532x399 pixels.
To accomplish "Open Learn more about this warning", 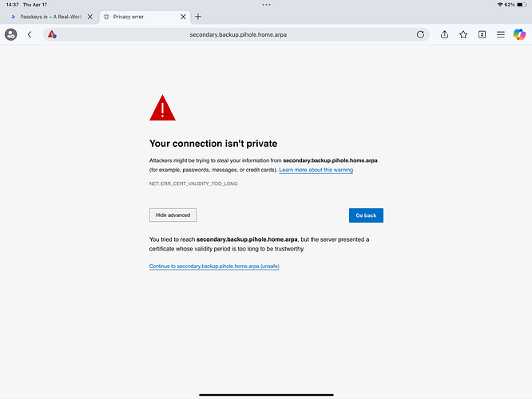I will click(316, 170).
